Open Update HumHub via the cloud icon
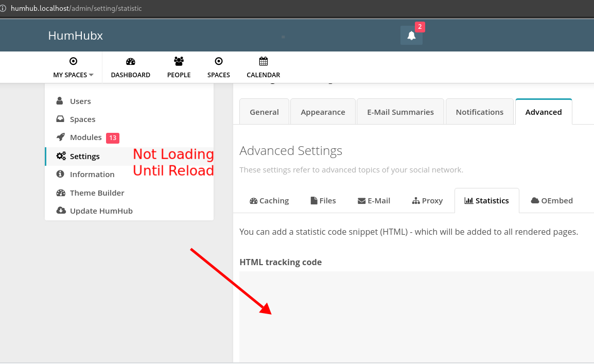594x364 pixels. 61,211
